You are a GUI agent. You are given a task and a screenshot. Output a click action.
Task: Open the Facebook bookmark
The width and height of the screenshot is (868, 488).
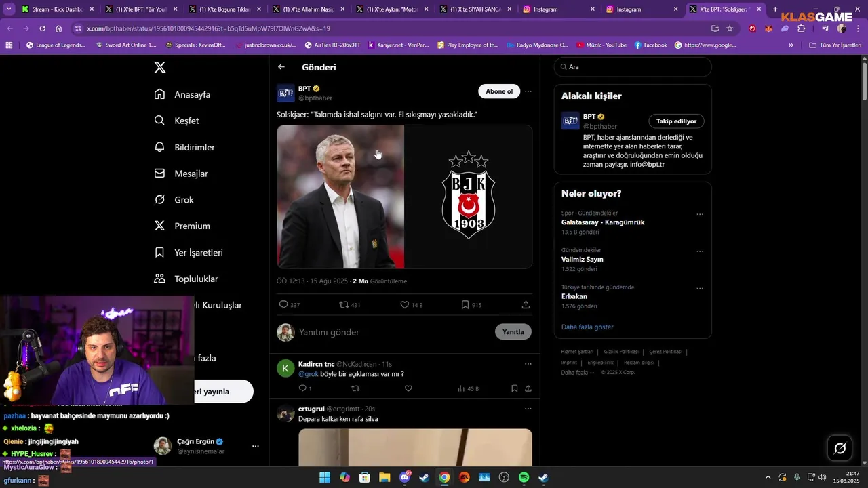tap(651, 45)
